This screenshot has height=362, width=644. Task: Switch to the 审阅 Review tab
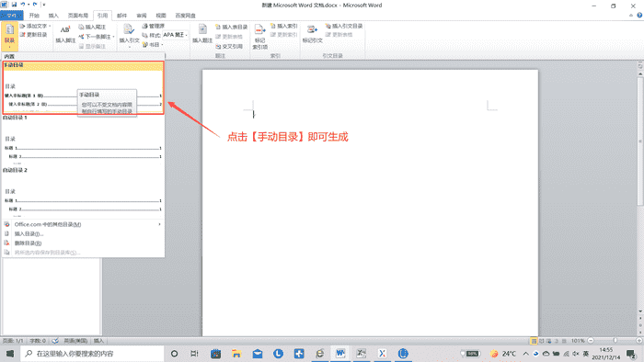[142, 16]
